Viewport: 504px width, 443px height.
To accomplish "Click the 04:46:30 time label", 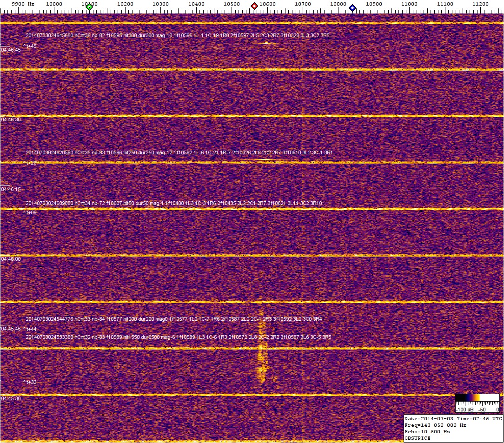I will 11,119.
